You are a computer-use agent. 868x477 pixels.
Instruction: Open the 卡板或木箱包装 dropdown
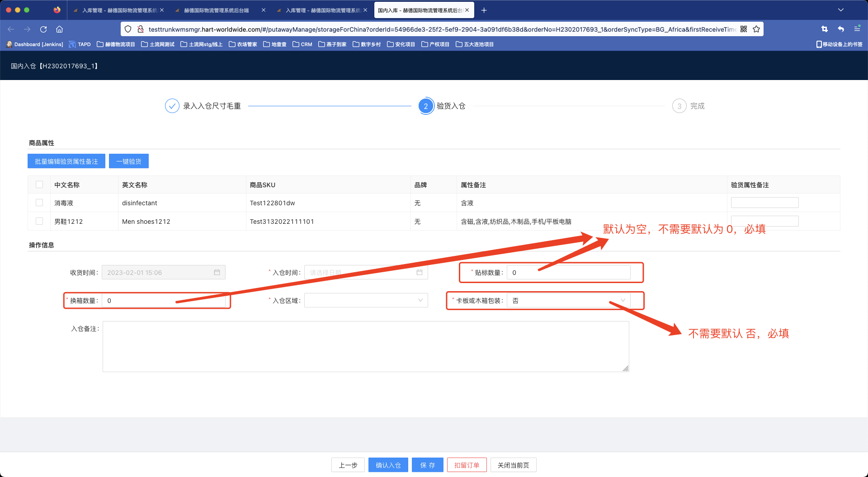pyautogui.click(x=568, y=301)
